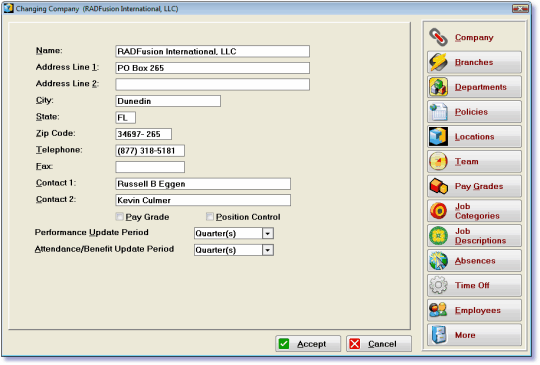Expand the Performance Update Period dropdown

point(268,233)
